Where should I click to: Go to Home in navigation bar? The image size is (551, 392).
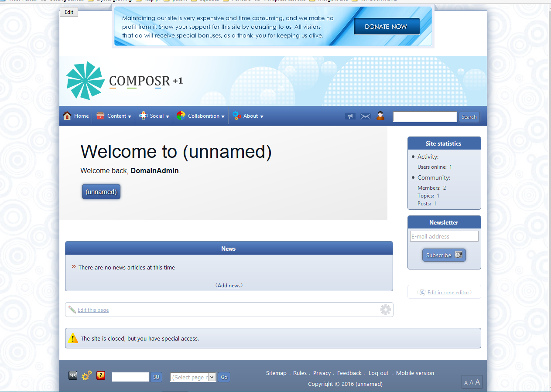pos(76,116)
